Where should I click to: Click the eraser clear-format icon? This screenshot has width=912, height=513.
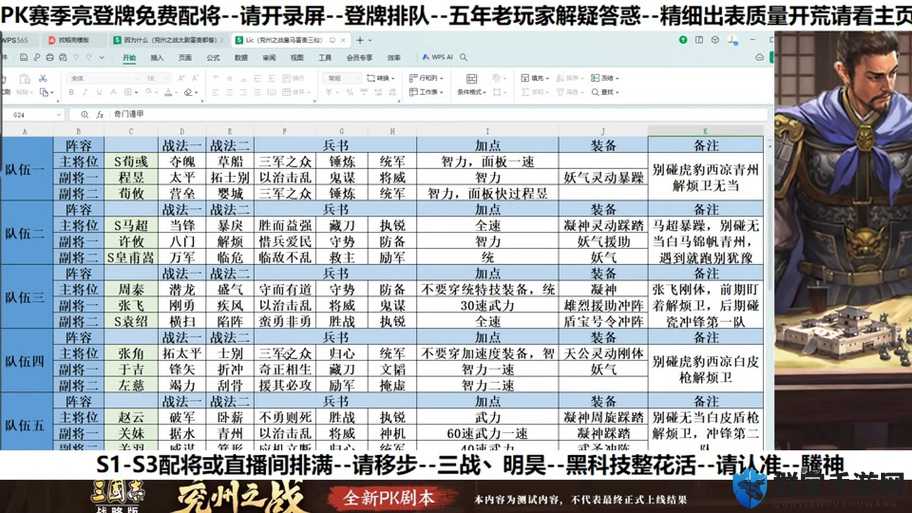pyautogui.click(x=188, y=92)
